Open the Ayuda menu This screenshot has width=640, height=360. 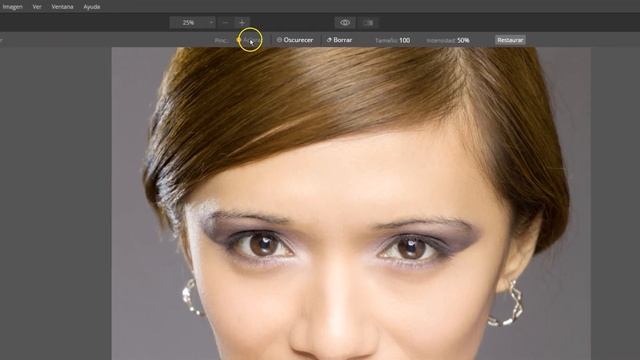point(92,7)
